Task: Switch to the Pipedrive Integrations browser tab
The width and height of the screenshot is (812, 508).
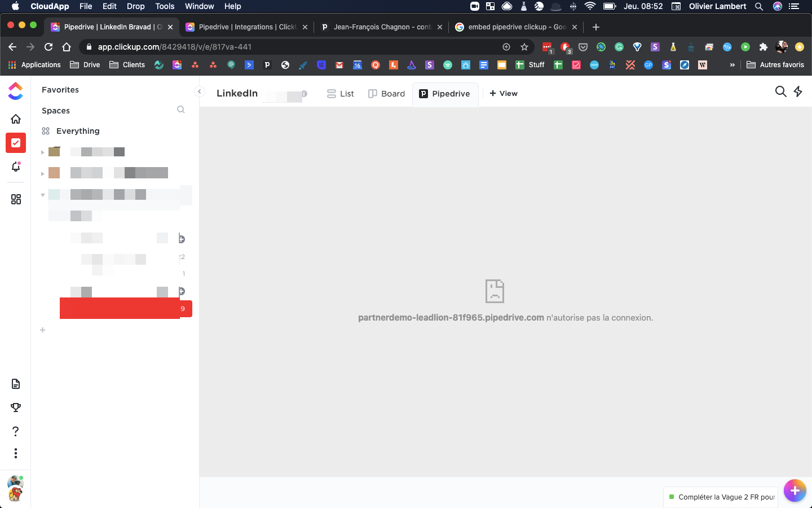Action: coord(246,27)
